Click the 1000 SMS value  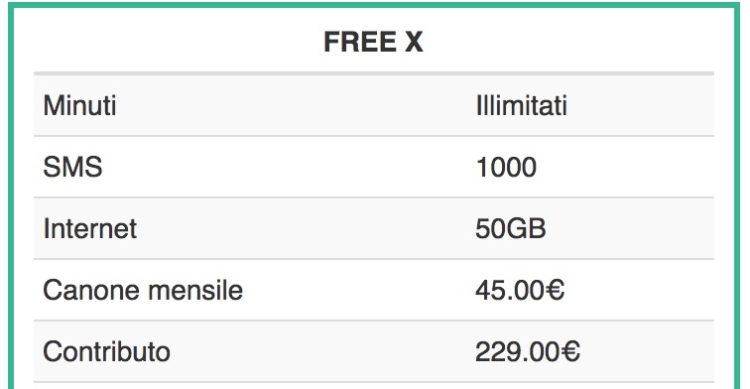[x=506, y=167]
